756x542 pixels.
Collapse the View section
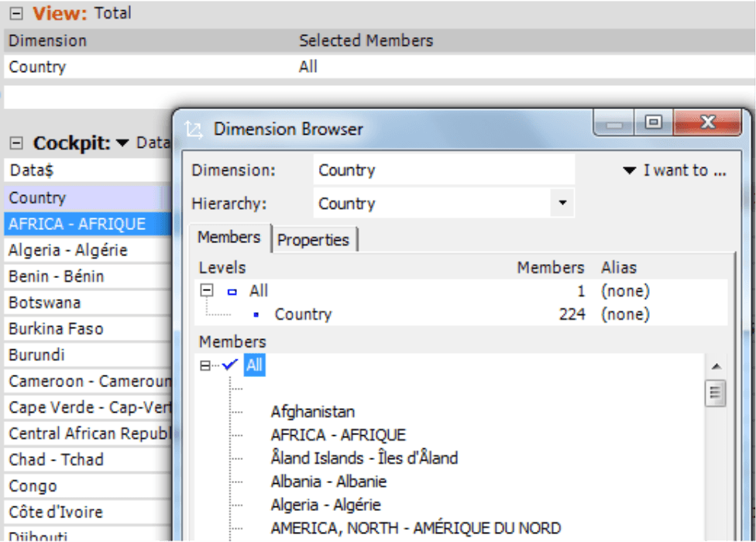point(16,13)
